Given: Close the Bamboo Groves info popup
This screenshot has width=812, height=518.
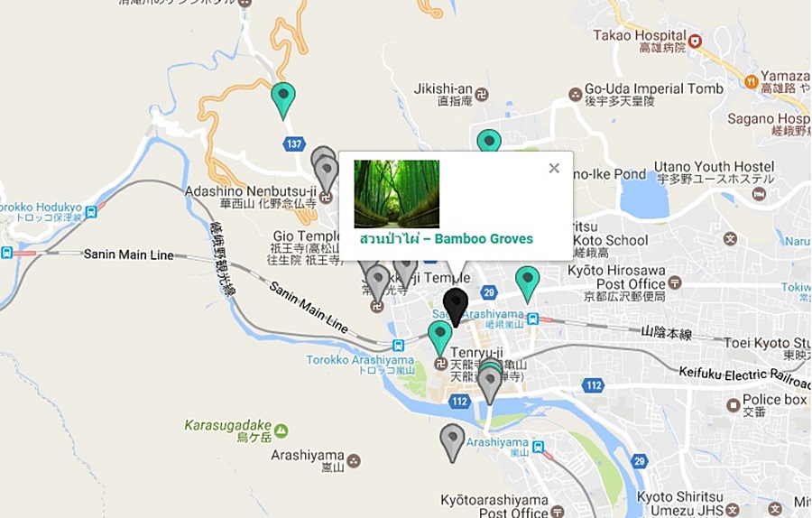Looking at the screenshot, I should 554,168.
